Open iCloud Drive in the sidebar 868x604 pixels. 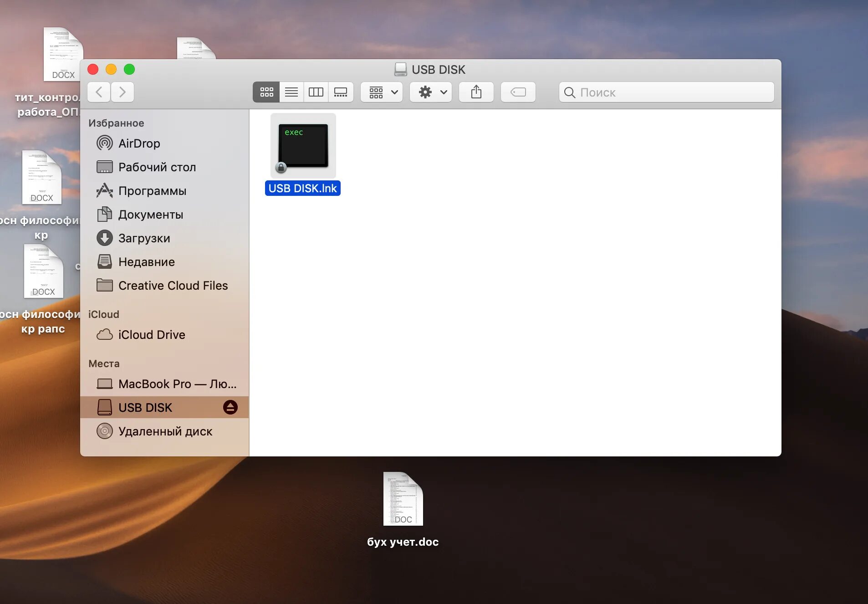(164, 335)
